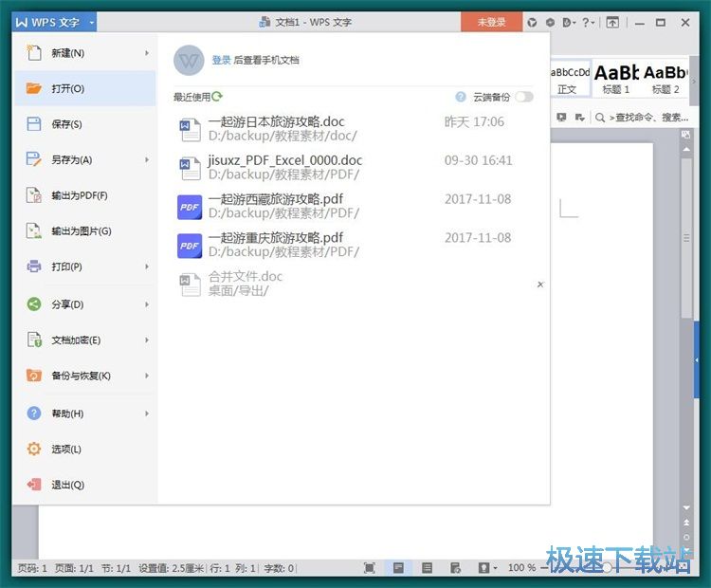The height and width of the screenshot is (588, 711).
Task: Expand the Share (分享) submenu arrow
Action: click(147, 304)
